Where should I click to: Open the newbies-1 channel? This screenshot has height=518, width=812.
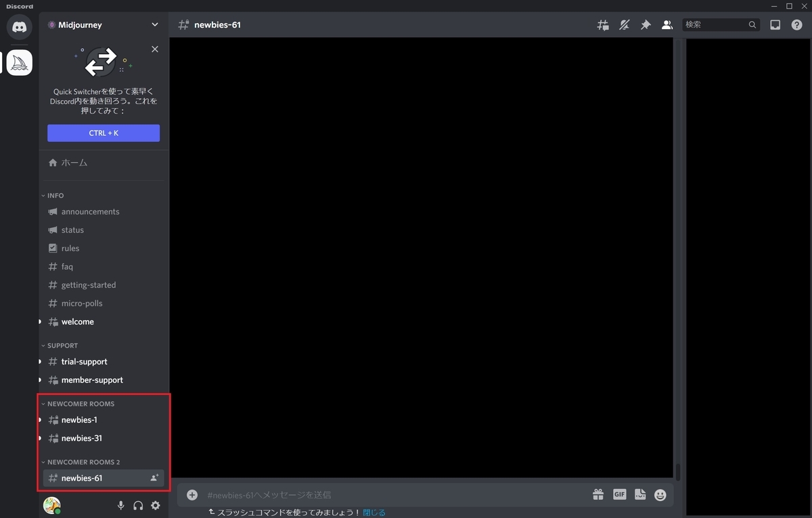pyautogui.click(x=104, y=419)
